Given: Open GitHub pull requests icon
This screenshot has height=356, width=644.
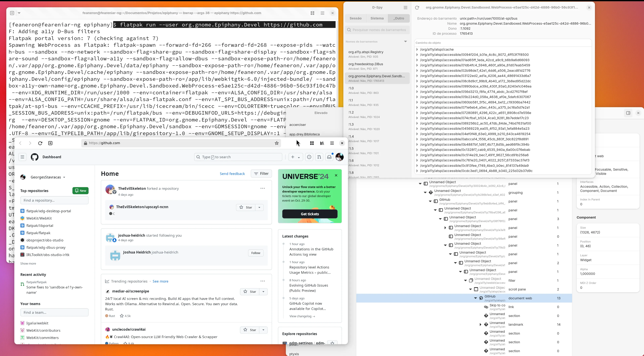Looking at the screenshot, I should tap(319, 157).
